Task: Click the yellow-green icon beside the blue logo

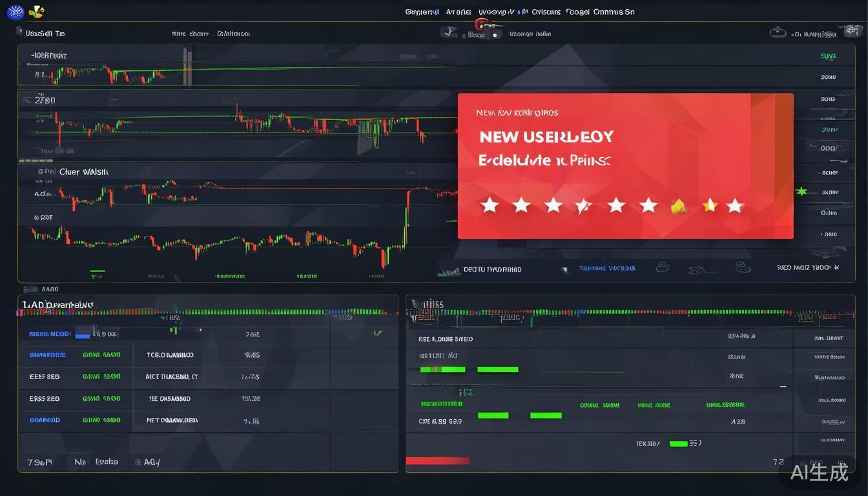Action: point(37,12)
